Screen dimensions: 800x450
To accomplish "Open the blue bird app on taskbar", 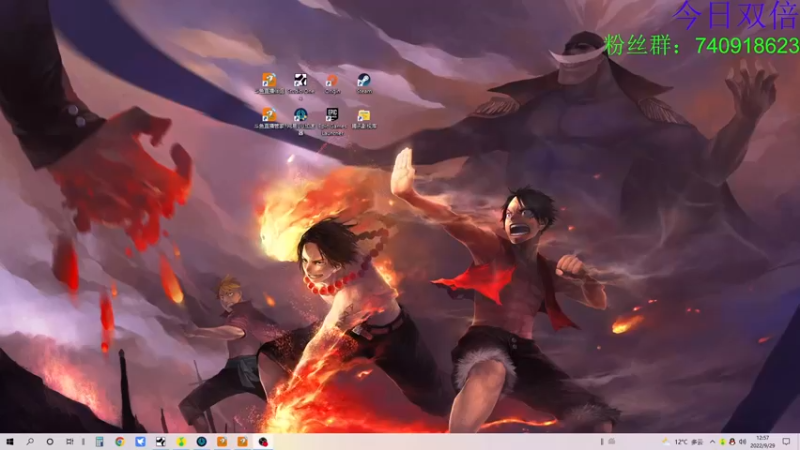I will 140,442.
